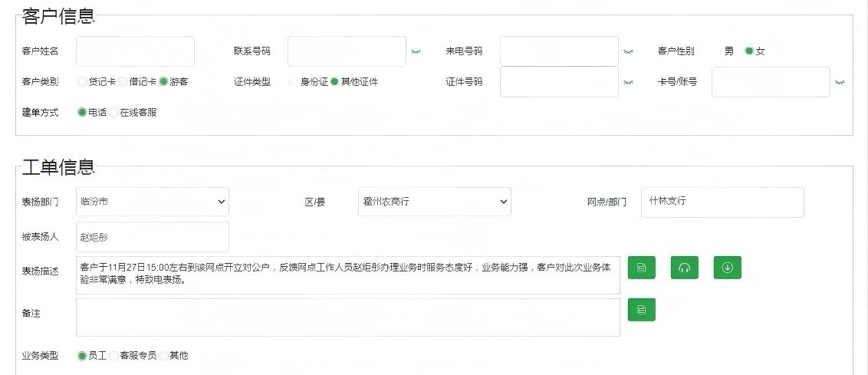Click the document icon beside 表扬描述

pos(641,268)
